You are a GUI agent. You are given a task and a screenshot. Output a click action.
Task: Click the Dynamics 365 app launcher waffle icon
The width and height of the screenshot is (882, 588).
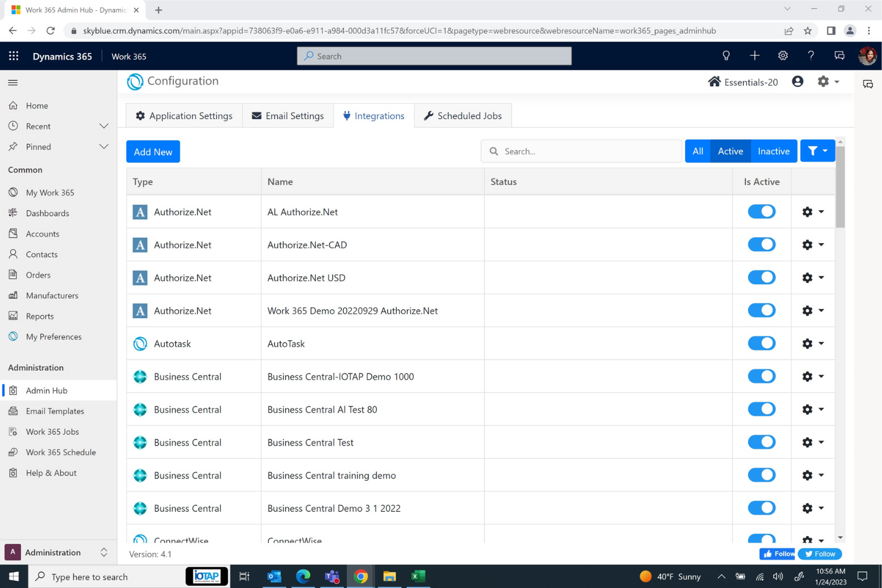(x=13, y=55)
